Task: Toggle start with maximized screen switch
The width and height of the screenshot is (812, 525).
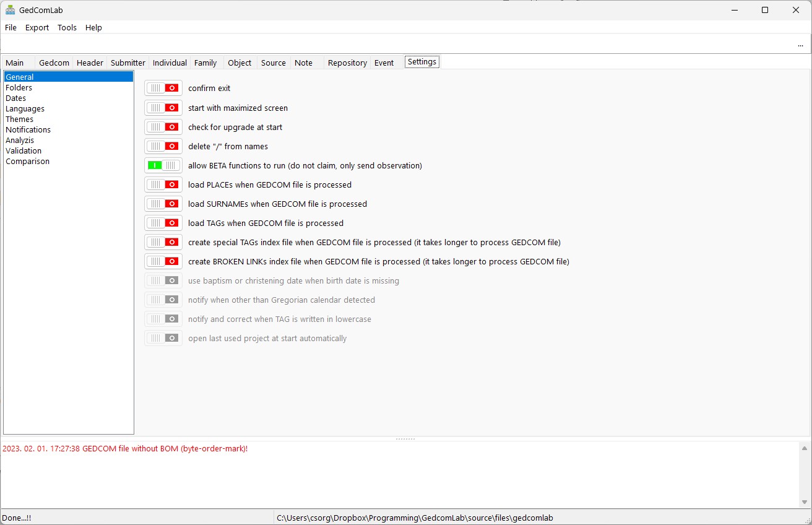Action: [x=163, y=108]
